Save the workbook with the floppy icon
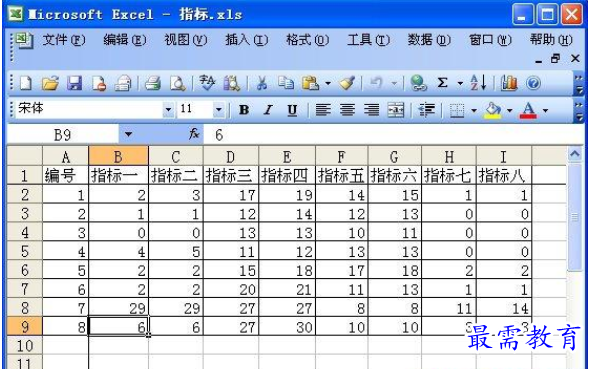 click(74, 83)
